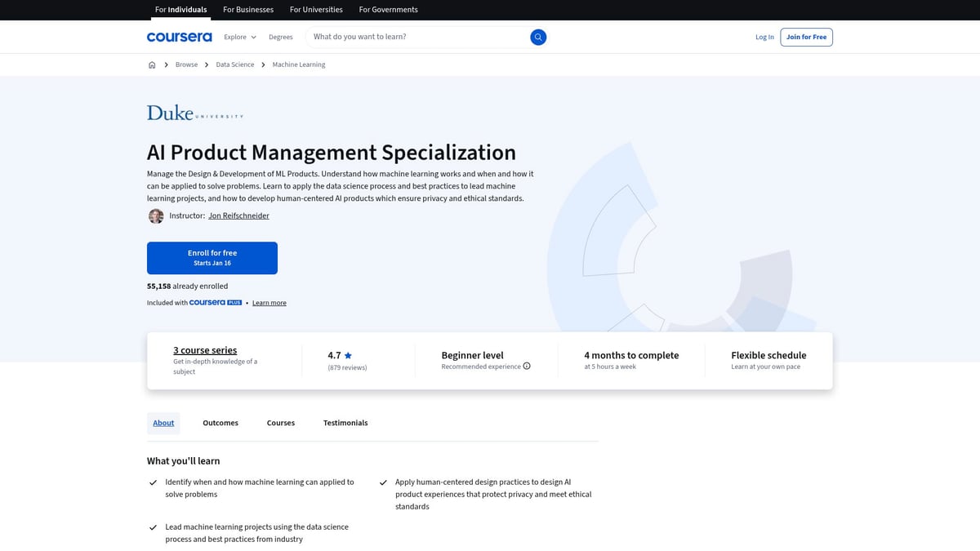This screenshot has width=980, height=551.
Task: Click the 'Flexible schedule' text
Action: click(x=768, y=355)
